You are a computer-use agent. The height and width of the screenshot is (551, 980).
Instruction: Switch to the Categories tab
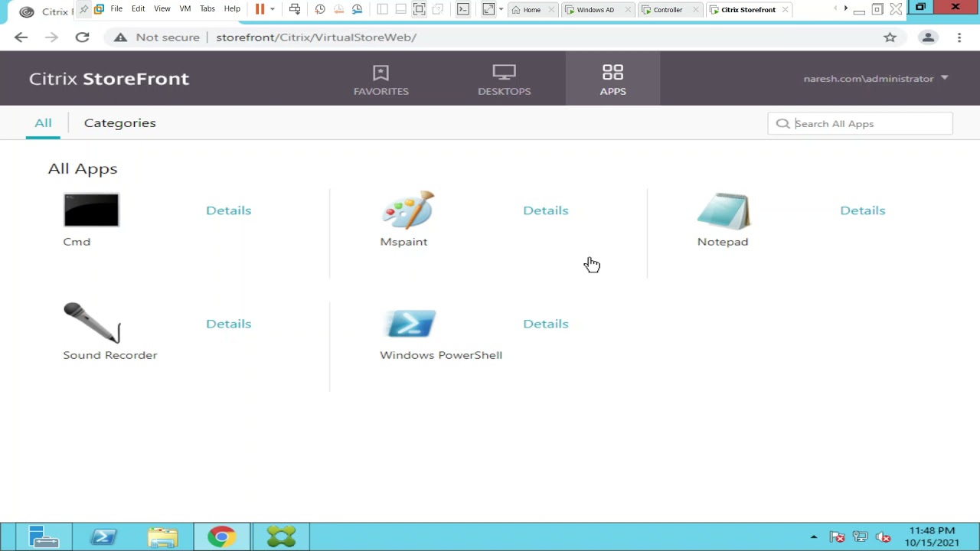coord(119,122)
